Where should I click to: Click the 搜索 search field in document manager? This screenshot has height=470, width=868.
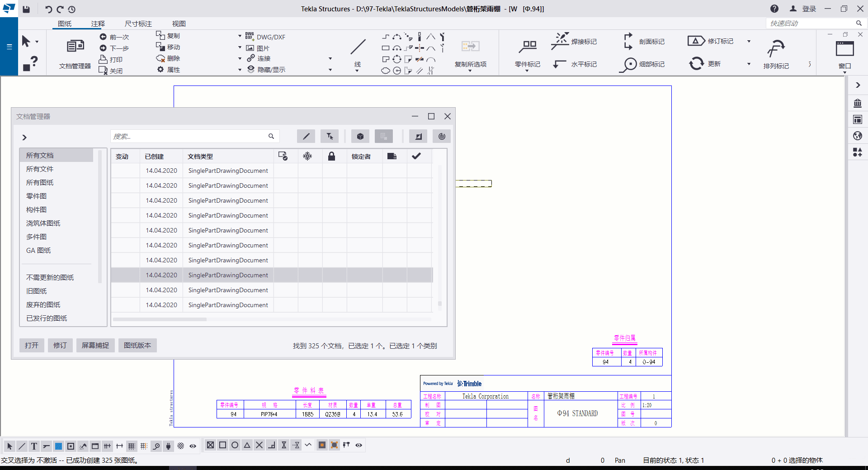[190, 136]
